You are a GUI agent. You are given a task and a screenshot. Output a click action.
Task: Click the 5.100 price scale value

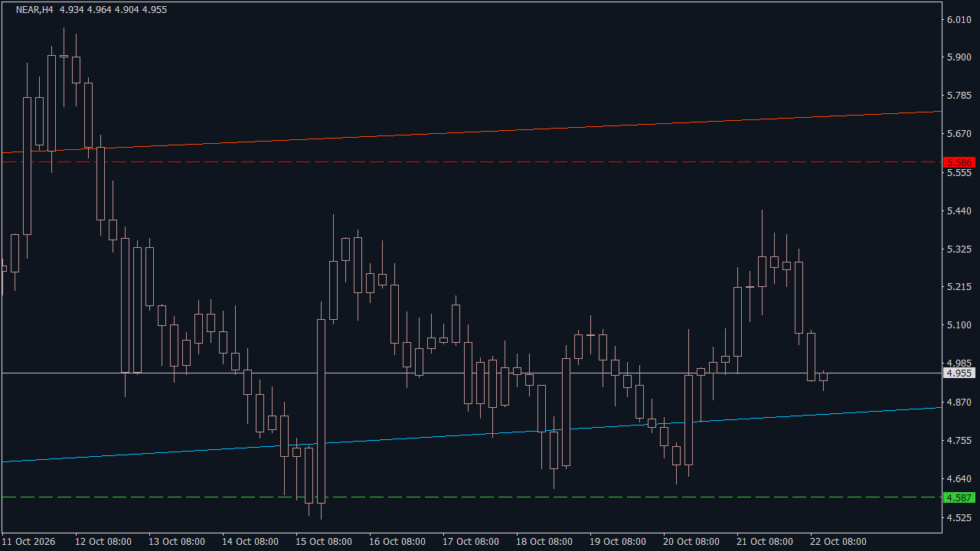(959, 325)
